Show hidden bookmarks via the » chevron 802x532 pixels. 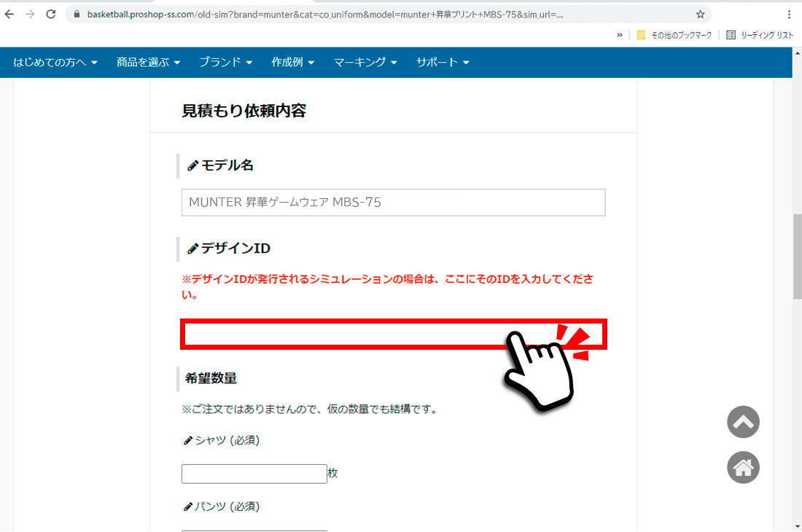tap(620, 35)
